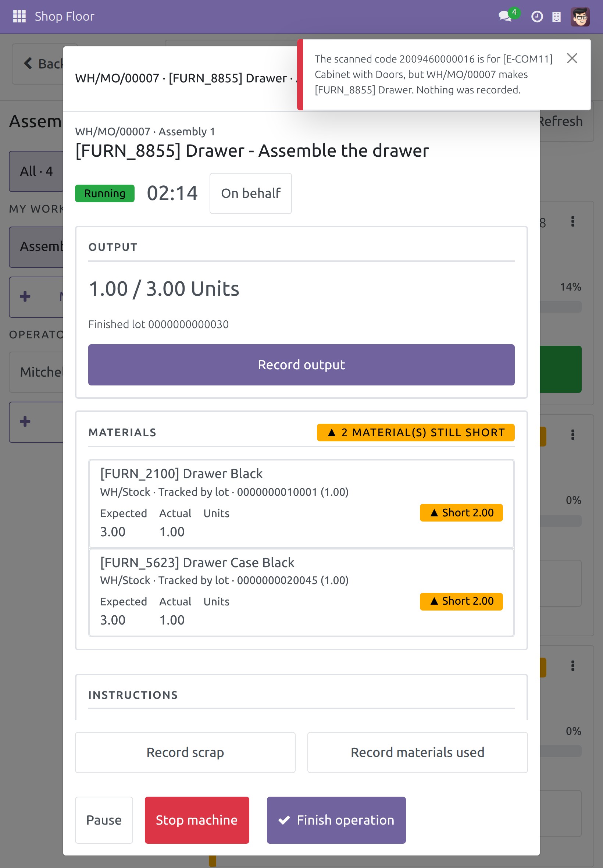Viewport: 603px width, 868px height.
Task: Click Record scrap
Action: (185, 753)
